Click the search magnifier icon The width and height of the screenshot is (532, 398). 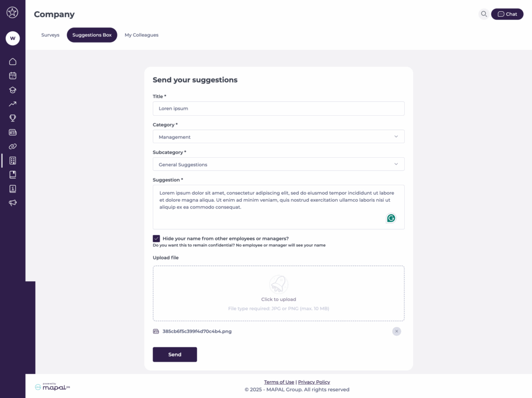(484, 14)
